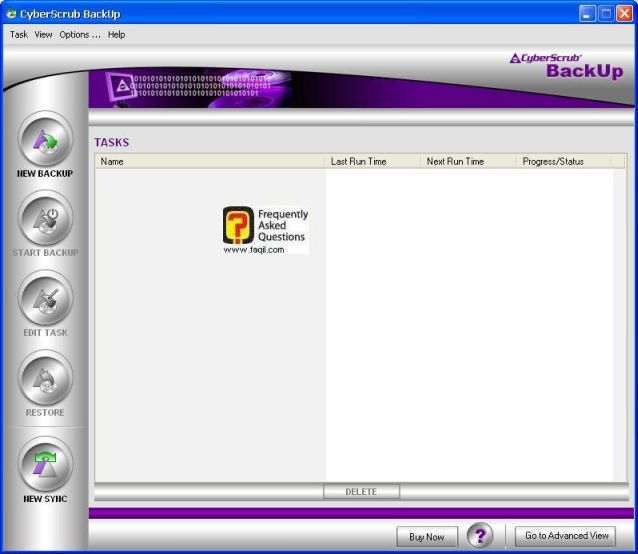Click the purple question mark help icon

480,536
